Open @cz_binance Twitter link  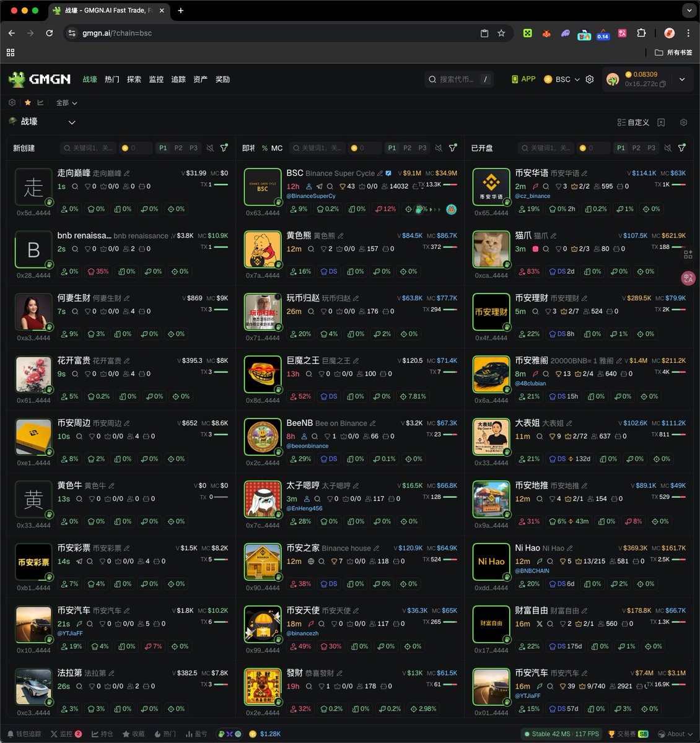click(532, 196)
